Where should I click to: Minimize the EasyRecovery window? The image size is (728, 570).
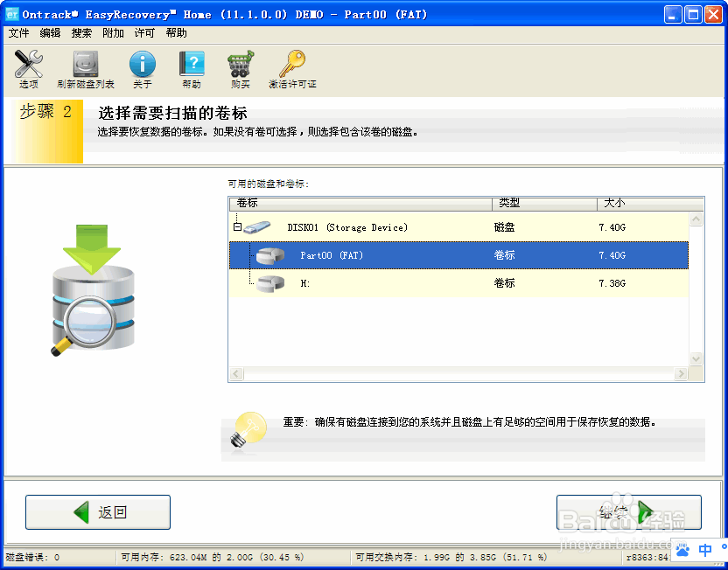(672, 14)
